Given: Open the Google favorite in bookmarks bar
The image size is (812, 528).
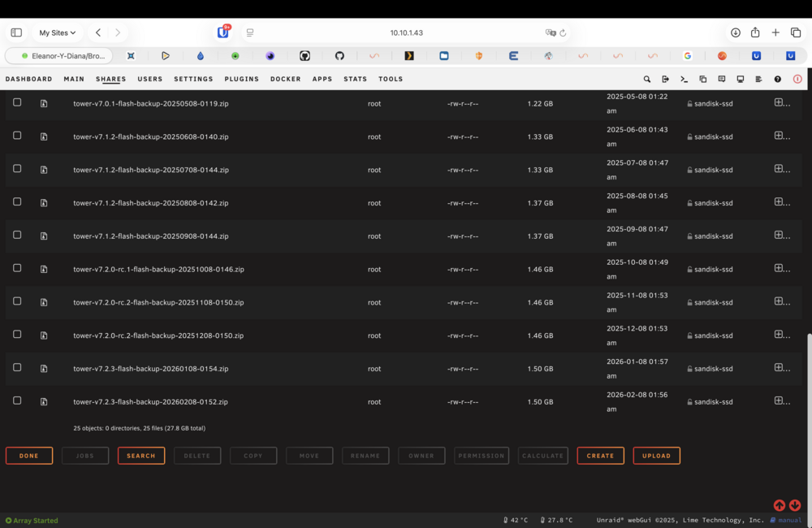Looking at the screenshot, I should tap(688, 56).
